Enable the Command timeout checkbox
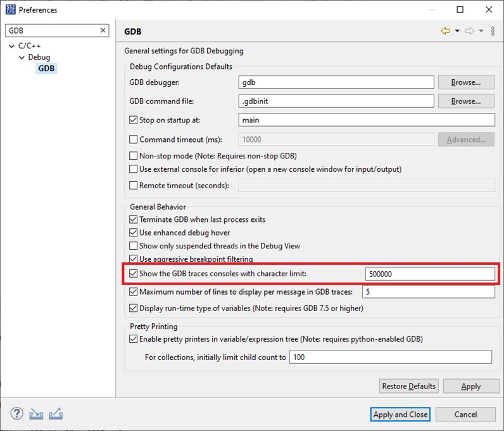This screenshot has width=504, height=431. (x=133, y=139)
